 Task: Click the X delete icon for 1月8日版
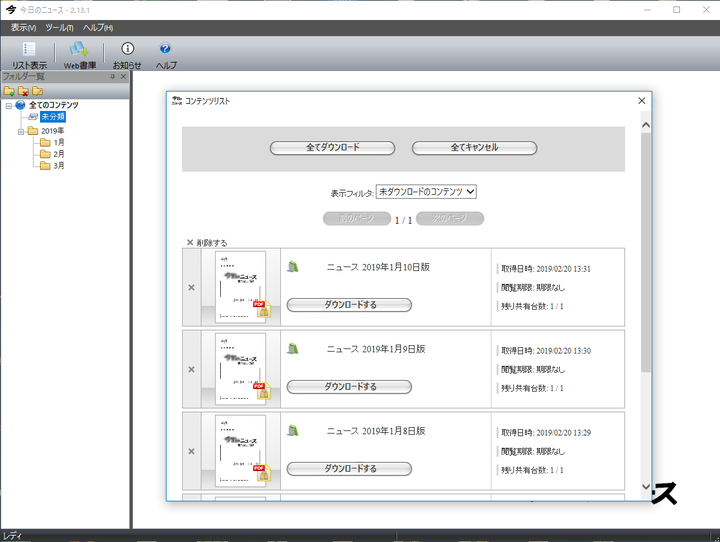coord(191,451)
